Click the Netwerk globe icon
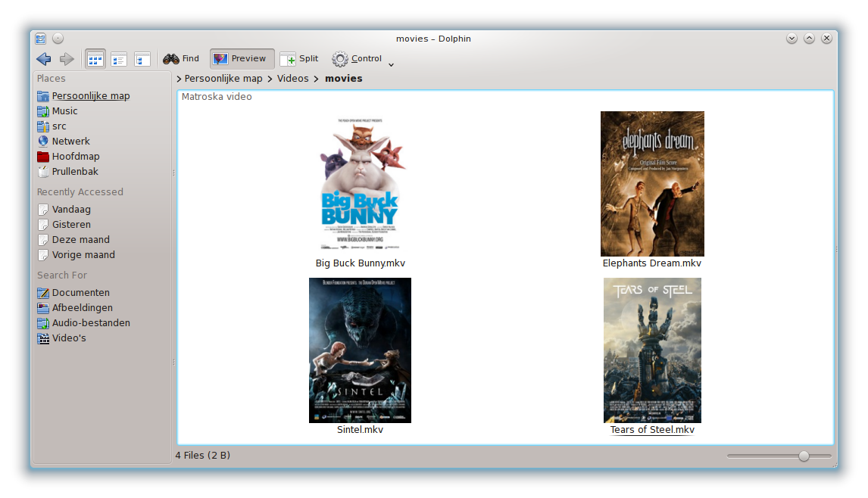 pos(43,141)
